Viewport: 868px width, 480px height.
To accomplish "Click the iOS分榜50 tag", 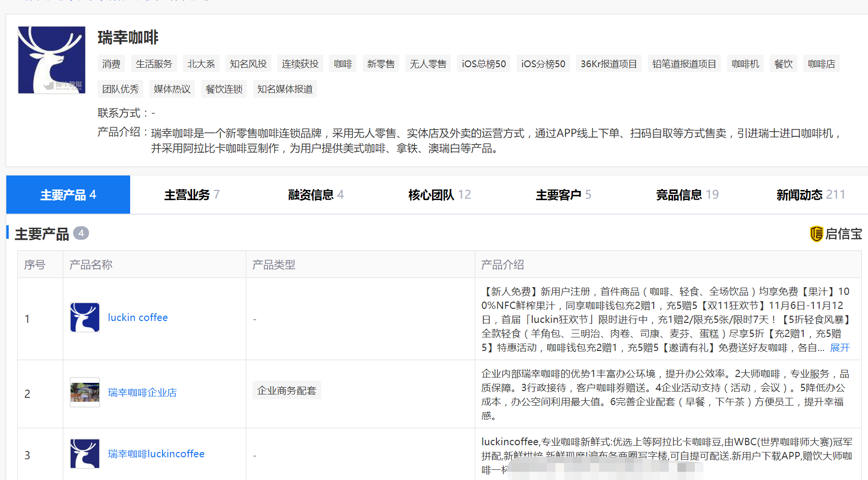I will click(x=543, y=64).
